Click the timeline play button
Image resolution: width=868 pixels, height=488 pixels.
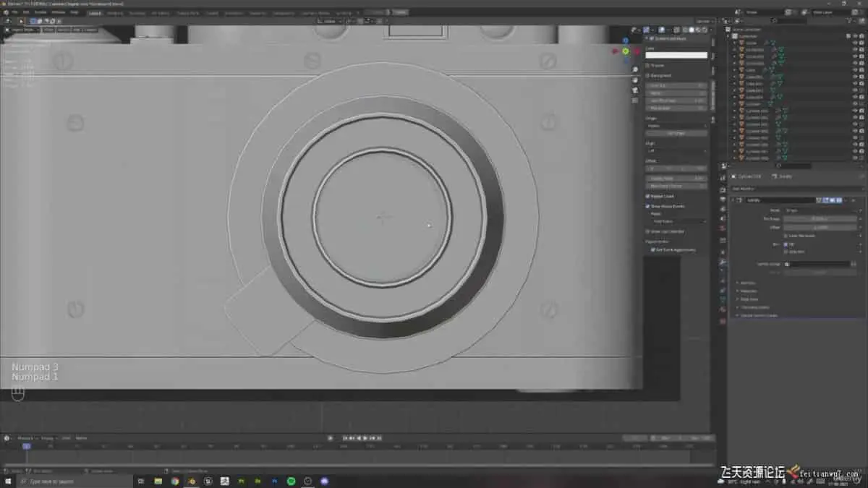(x=367, y=437)
